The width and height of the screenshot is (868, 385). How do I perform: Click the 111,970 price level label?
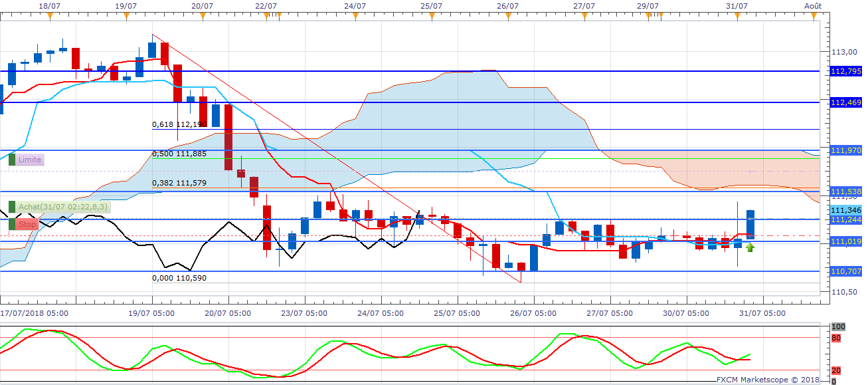[x=845, y=150]
